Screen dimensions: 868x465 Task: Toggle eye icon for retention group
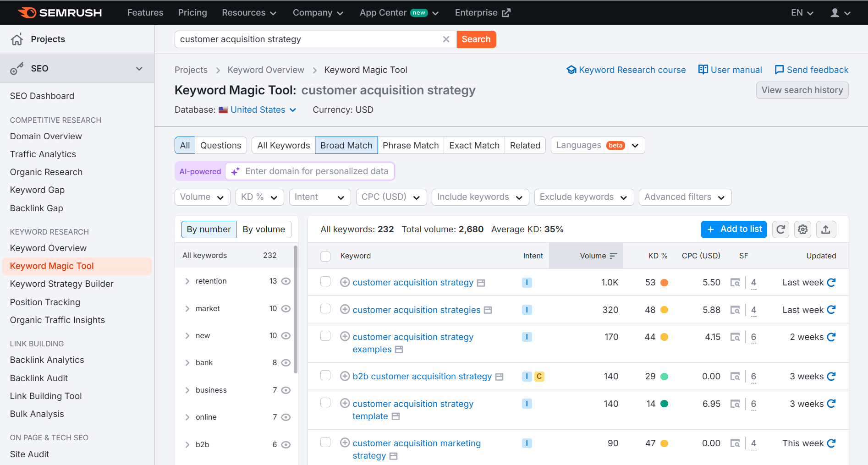tap(286, 281)
